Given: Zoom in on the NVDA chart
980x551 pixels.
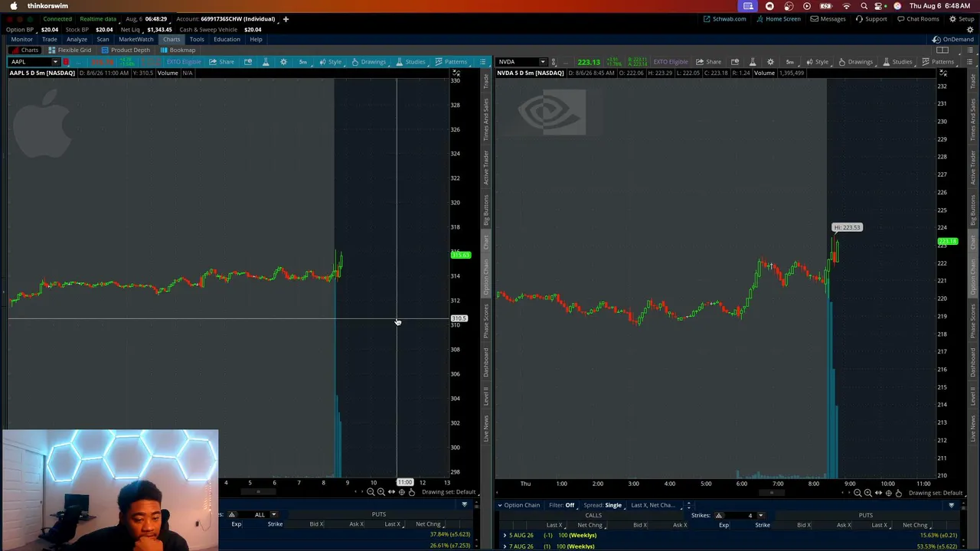Looking at the screenshot, I should coord(867,493).
